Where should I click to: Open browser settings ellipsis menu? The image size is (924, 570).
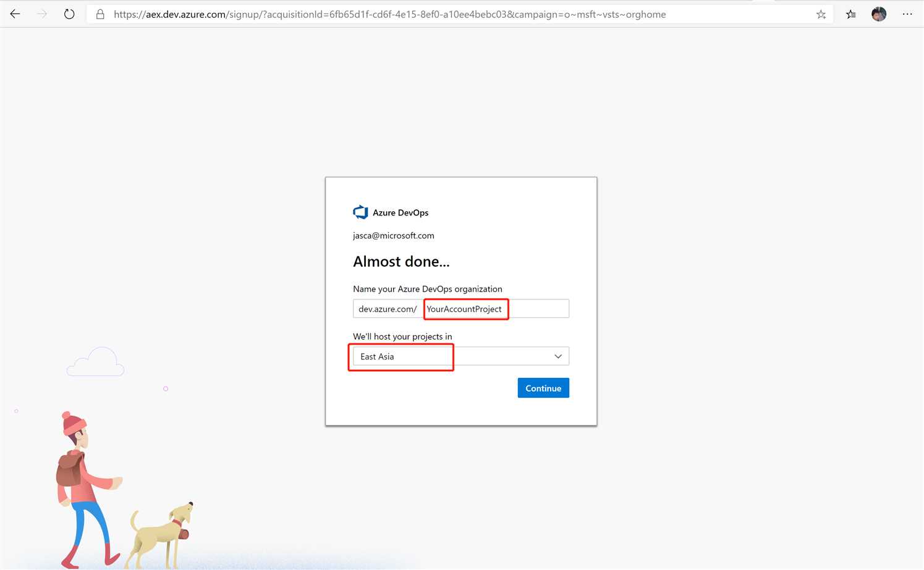point(907,14)
